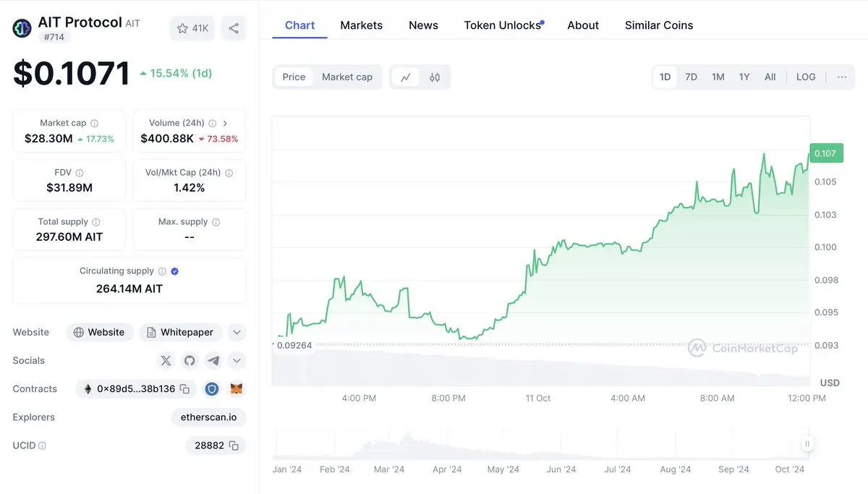Open the Website link button

point(100,333)
